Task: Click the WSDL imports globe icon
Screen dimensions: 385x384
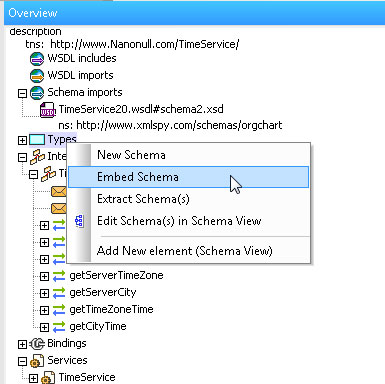Action: [x=37, y=76]
